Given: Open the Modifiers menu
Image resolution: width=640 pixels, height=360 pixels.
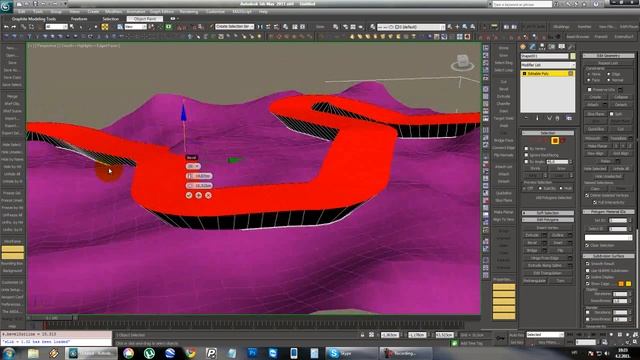Looking at the screenshot, I should [113, 12].
